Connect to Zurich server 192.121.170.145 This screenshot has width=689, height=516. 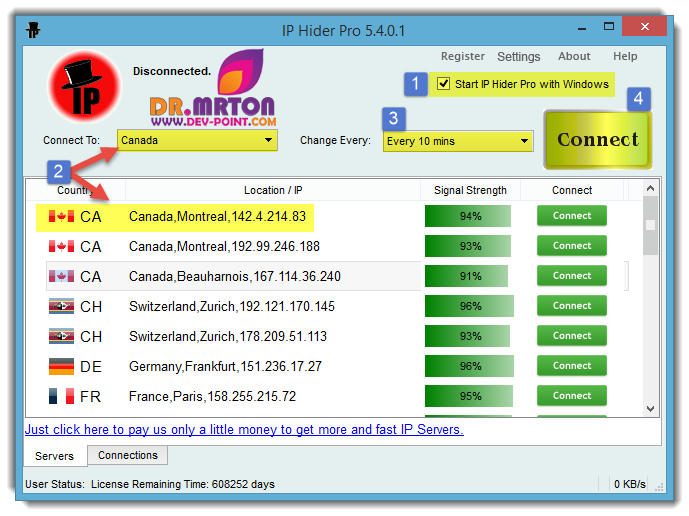click(572, 305)
